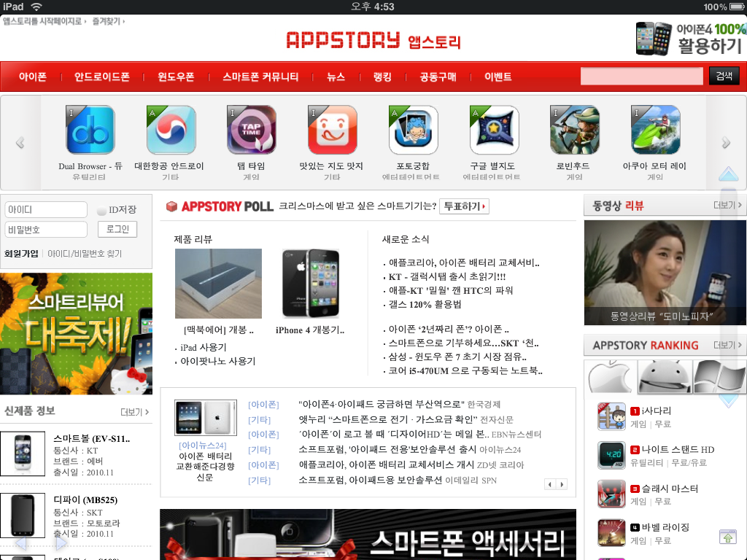Open the 이벤트 menu
The image size is (747, 560).
(498, 77)
